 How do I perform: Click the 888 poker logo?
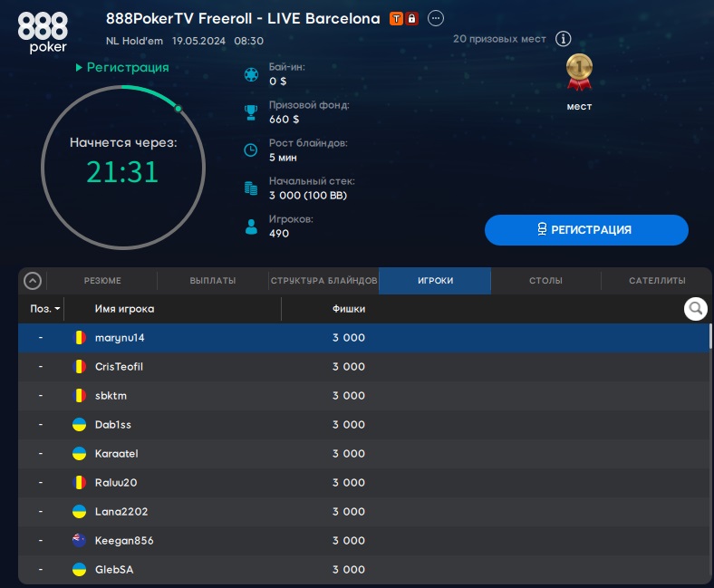[x=43, y=33]
